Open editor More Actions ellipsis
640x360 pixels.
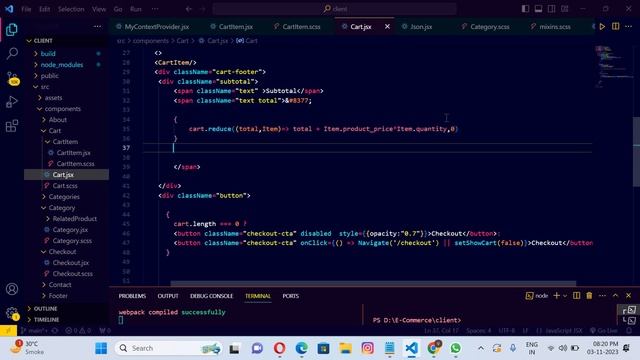[x=629, y=27]
